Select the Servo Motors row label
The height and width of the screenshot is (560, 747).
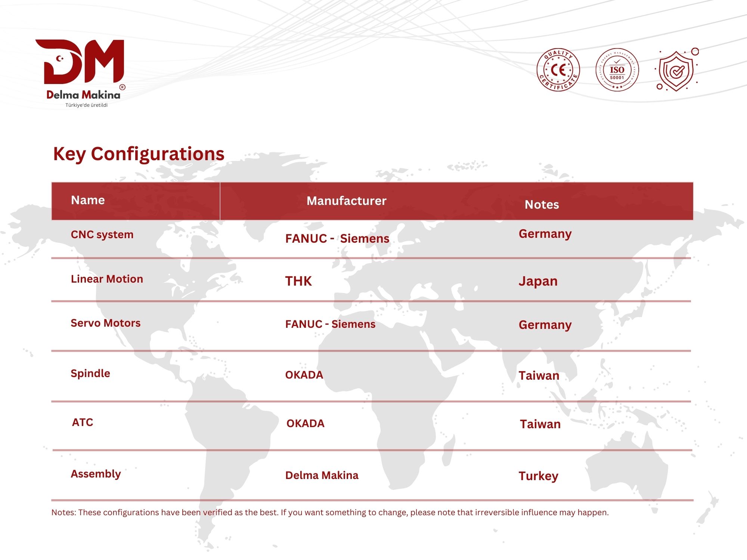pyautogui.click(x=106, y=323)
